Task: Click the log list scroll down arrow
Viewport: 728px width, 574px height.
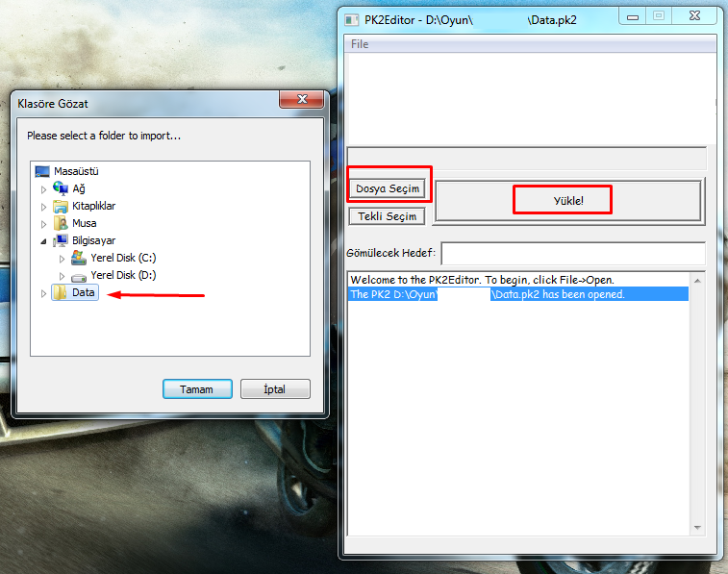Action: click(697, 528)
